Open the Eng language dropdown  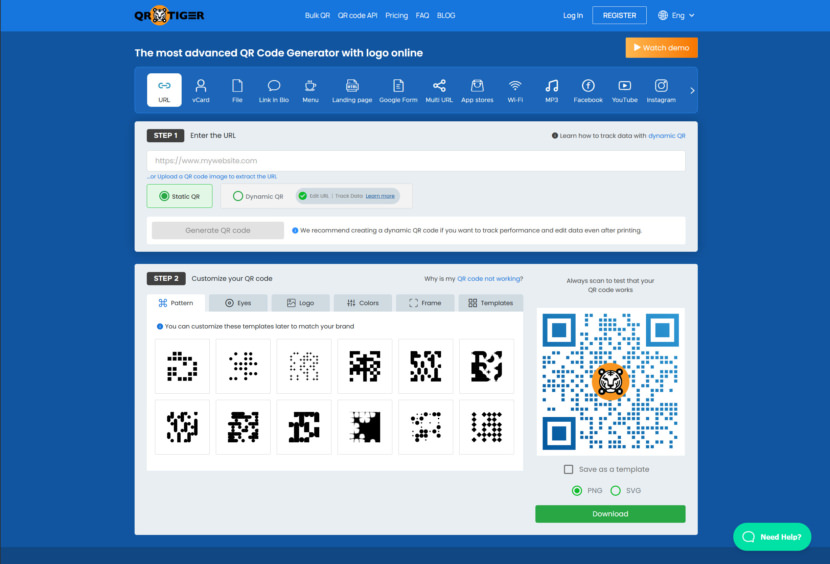pos(676,15)
